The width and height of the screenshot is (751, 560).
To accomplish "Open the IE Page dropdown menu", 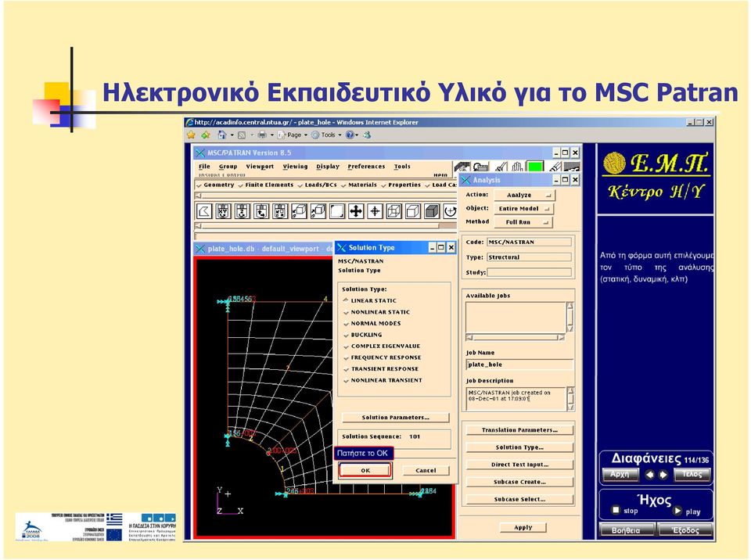I will coord(293,135).
